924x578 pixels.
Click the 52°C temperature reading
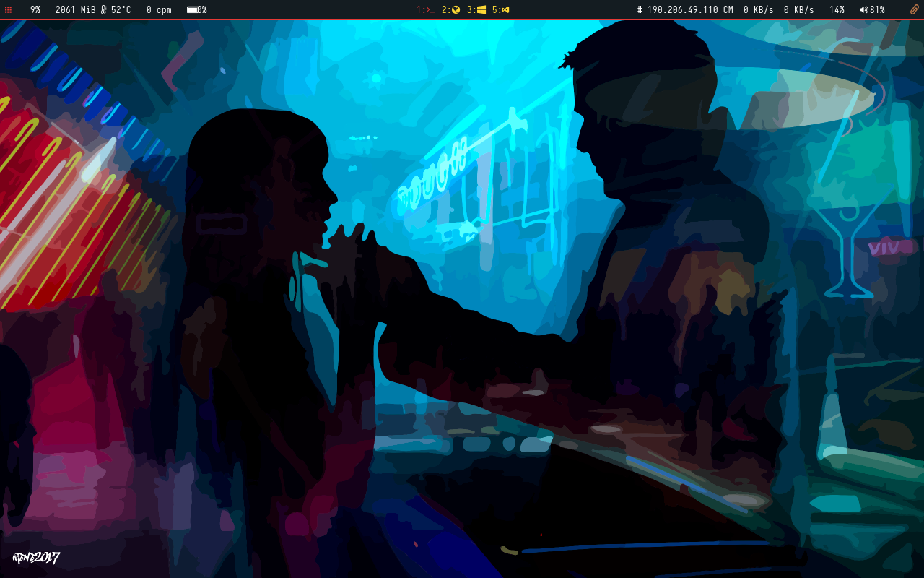point(121,9)
